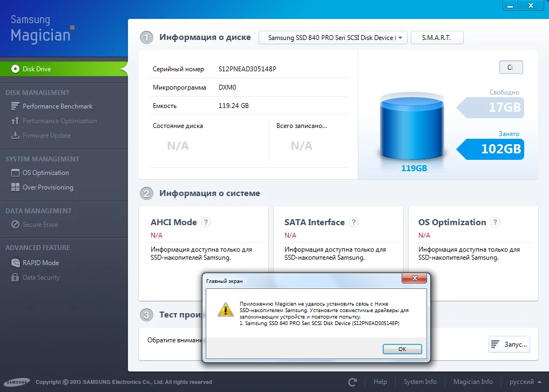Click the Data Security lock icon
This screenshot has width=549, height=392.
tap(15, 278)
